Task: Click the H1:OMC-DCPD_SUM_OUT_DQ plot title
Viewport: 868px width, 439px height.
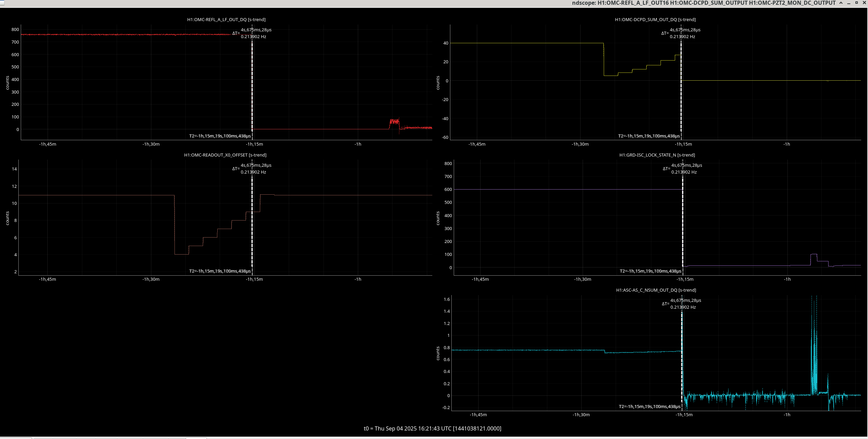Action: click(x=655, y=20)
